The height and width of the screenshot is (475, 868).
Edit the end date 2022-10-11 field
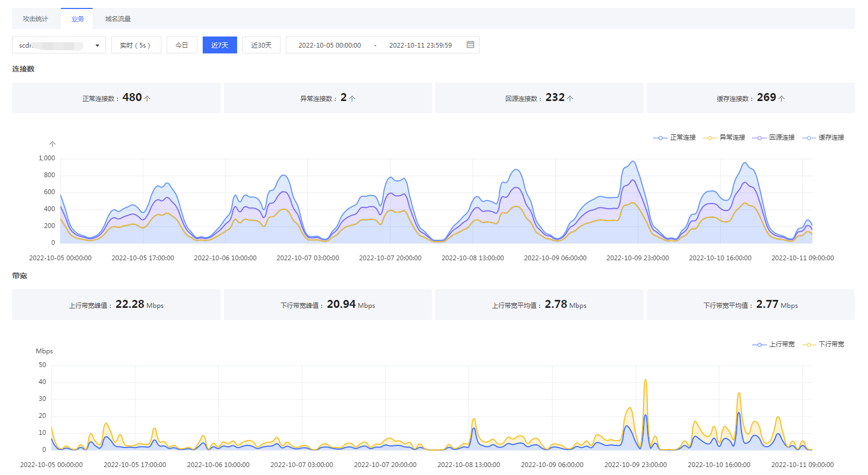[420, 45]
